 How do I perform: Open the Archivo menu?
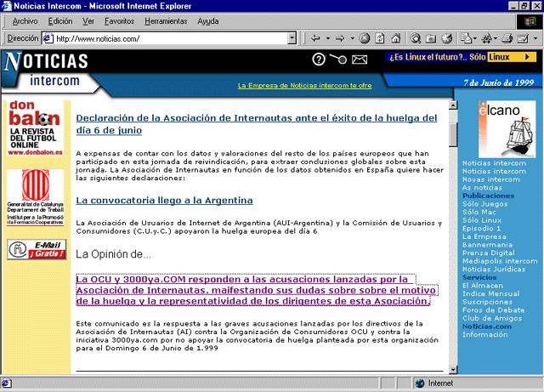(x=25, y=21)
